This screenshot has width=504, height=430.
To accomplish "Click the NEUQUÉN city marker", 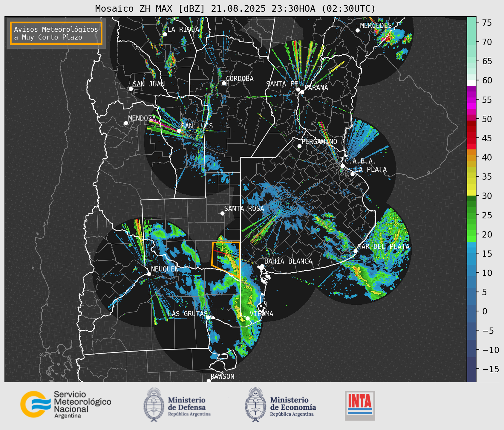I will pos(149,274).
